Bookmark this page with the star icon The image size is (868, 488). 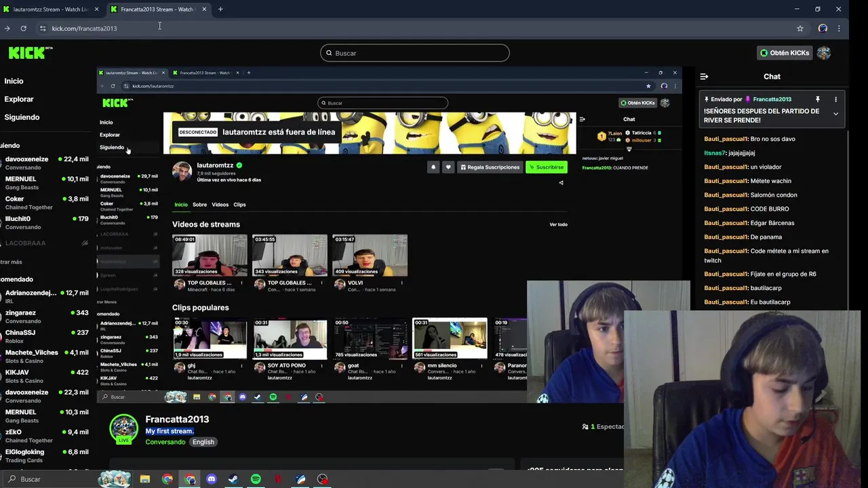tap(800, 28)
